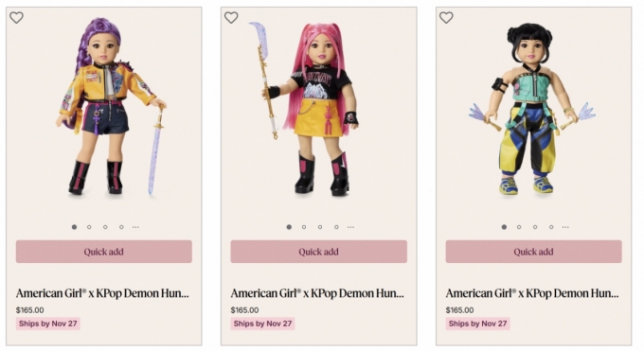
Task: Favorite the pink-haired doll with heart icon
Action: 231,18
